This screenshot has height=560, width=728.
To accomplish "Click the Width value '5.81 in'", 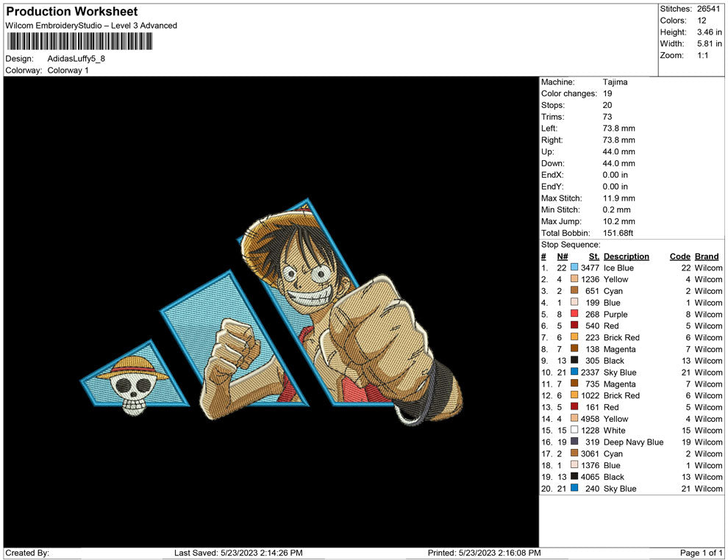I will [710, 43].
